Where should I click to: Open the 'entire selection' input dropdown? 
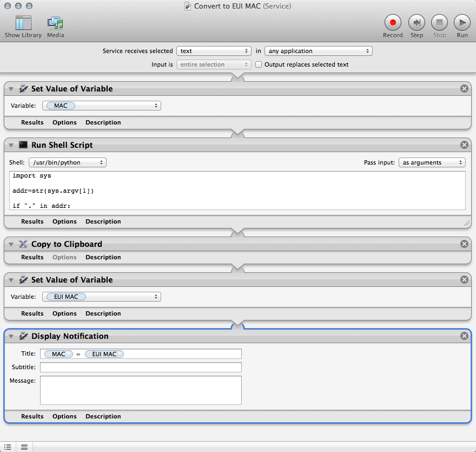coord(214,64)
